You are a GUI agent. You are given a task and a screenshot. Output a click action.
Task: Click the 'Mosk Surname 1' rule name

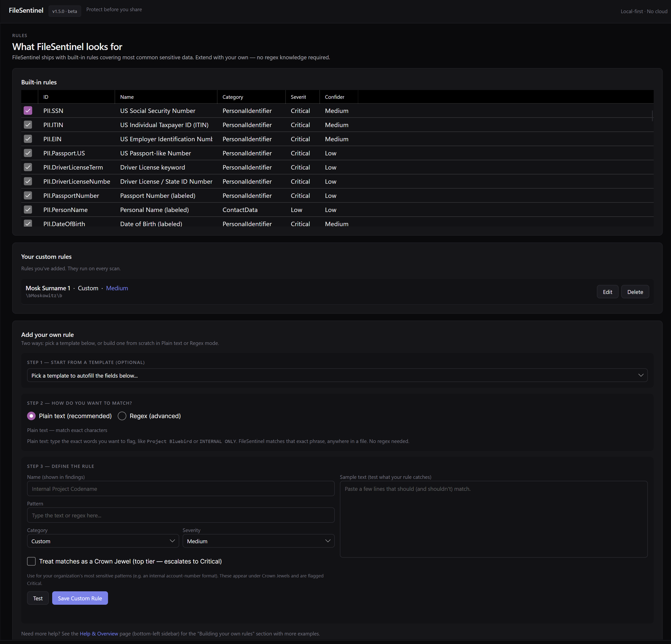click(x=48, y=288)
